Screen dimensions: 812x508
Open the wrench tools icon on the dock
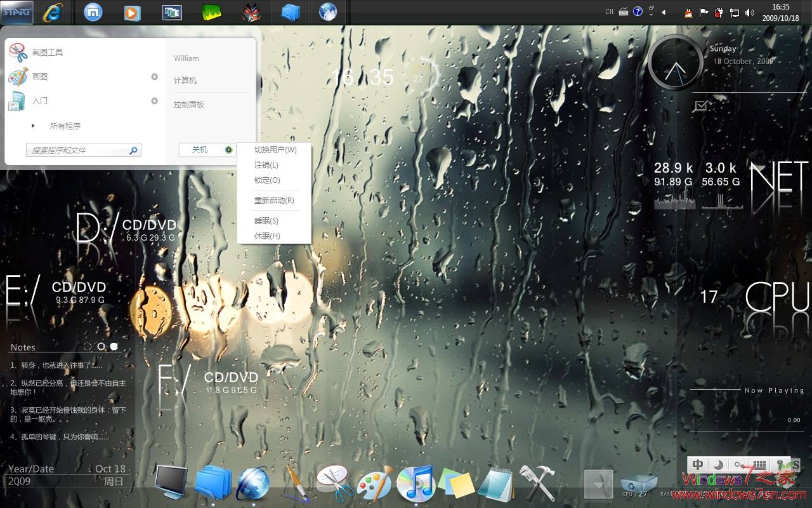coord(538,484)
